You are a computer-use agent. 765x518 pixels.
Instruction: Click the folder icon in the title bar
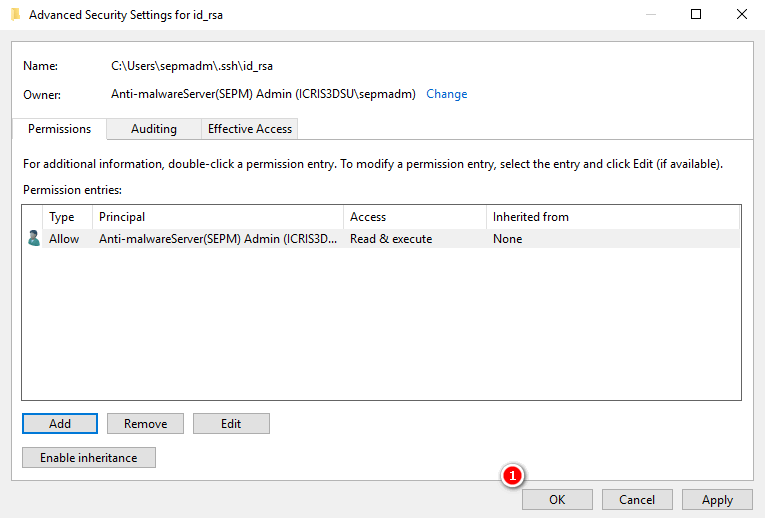(14, 15)
